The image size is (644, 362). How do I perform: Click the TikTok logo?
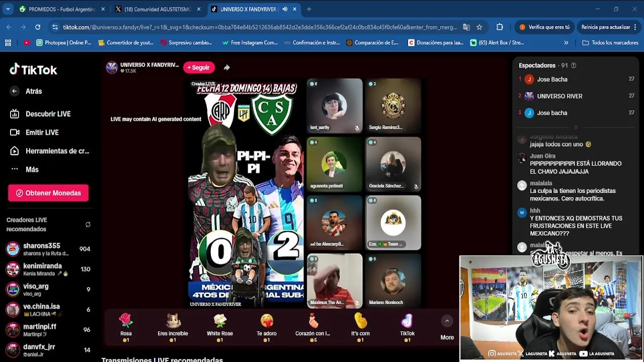tap(33, 69)
